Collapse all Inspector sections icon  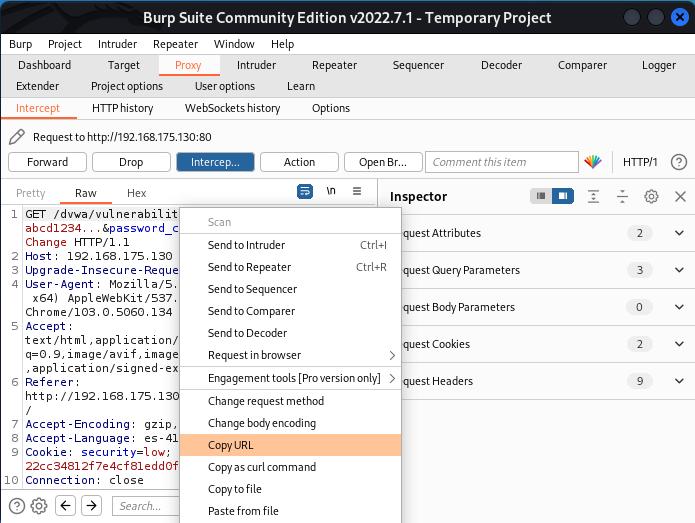click(622, 196)
